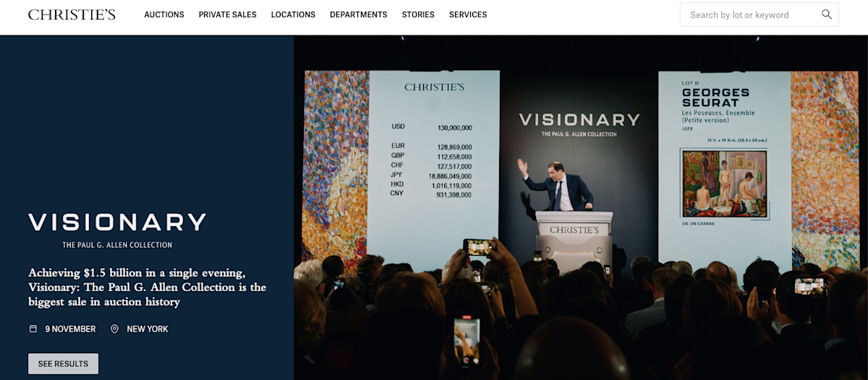Click the New York location text
This screenshot has width=868, height=380.
coord(148,329)
